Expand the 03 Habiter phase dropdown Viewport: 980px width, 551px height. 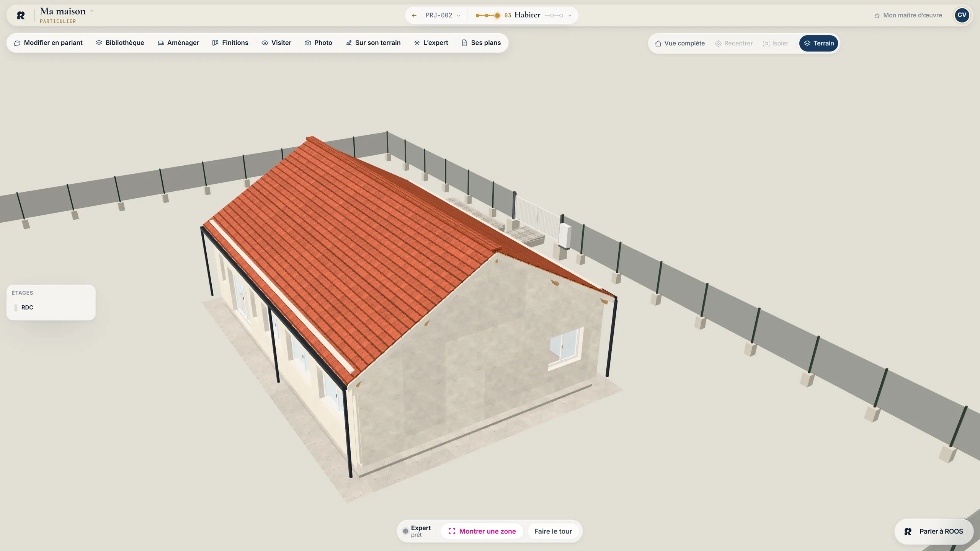click(570, 16)
